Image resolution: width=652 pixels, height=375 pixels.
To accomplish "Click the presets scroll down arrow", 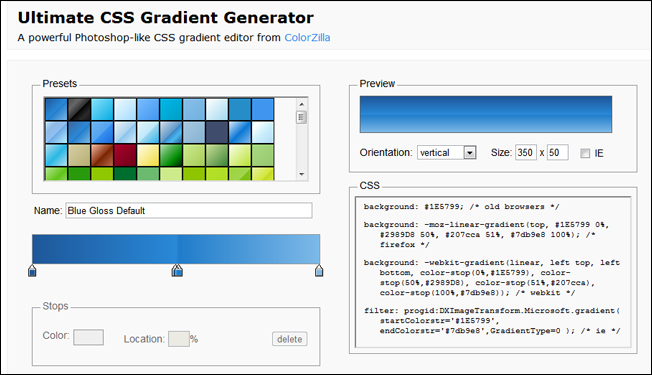I will pyautogui.click(x=302, y=175).
